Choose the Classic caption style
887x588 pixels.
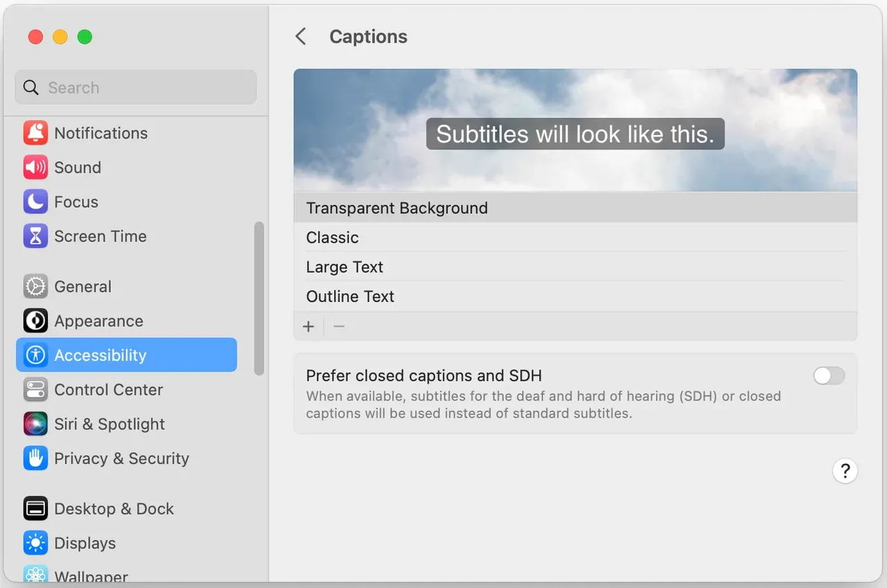pyautogui.click(x=575, y=238)
